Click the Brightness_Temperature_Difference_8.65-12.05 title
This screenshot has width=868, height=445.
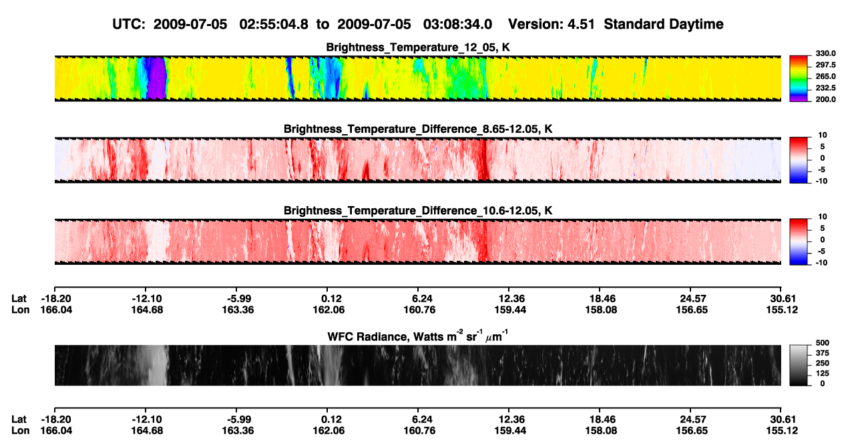(418, 129)
